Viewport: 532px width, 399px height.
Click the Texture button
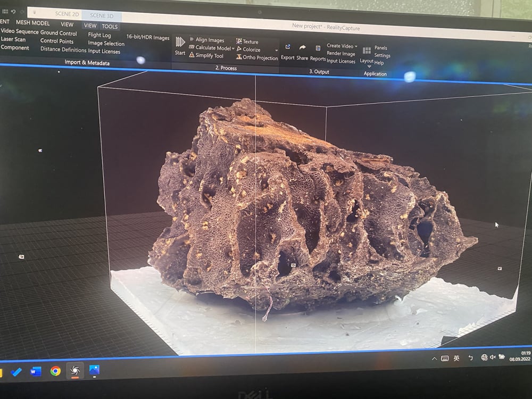coord(247,41)
